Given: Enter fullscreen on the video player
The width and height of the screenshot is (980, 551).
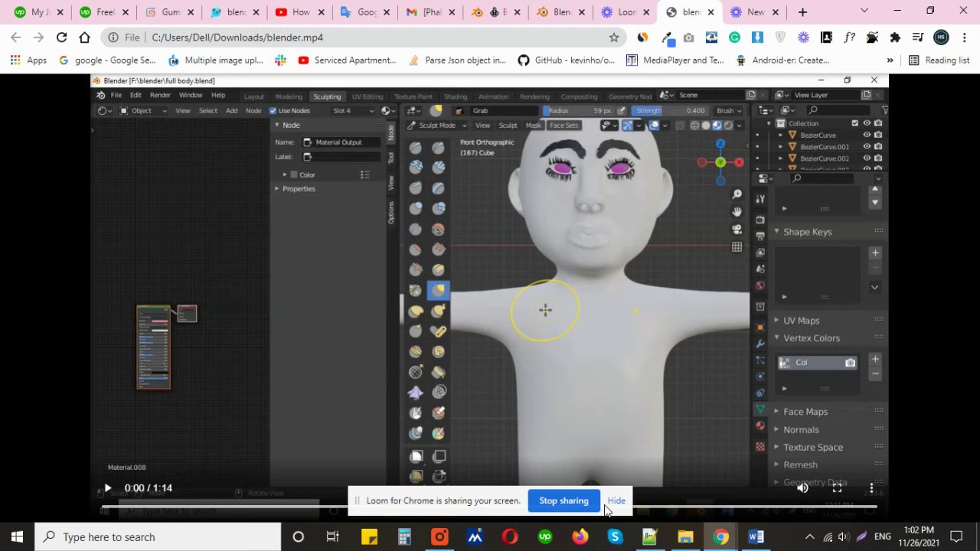Looking at the screenshot, I should point(838,487).
